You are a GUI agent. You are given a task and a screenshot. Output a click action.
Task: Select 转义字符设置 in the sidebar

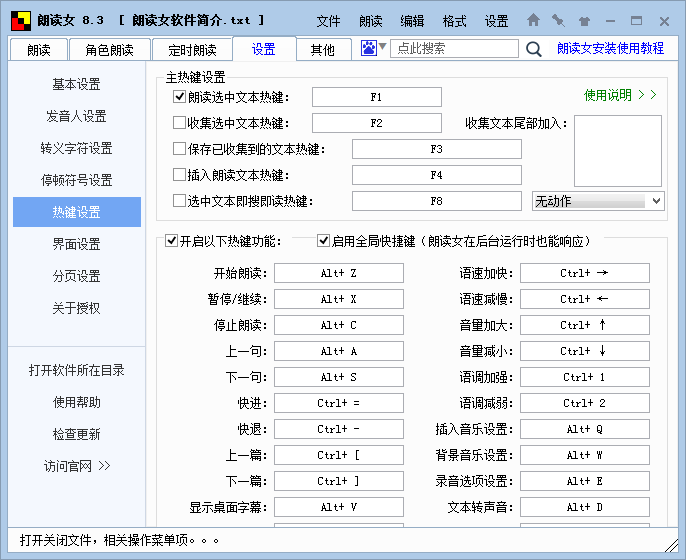tap(77, 148)
